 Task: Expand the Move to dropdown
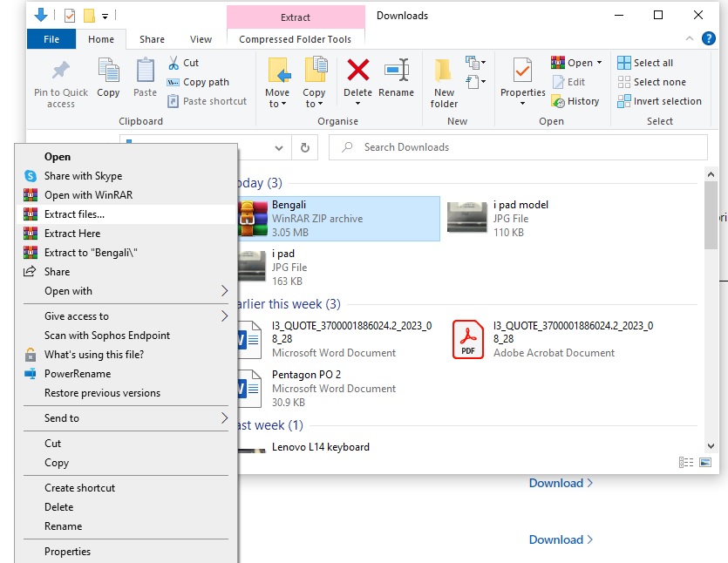277,105
